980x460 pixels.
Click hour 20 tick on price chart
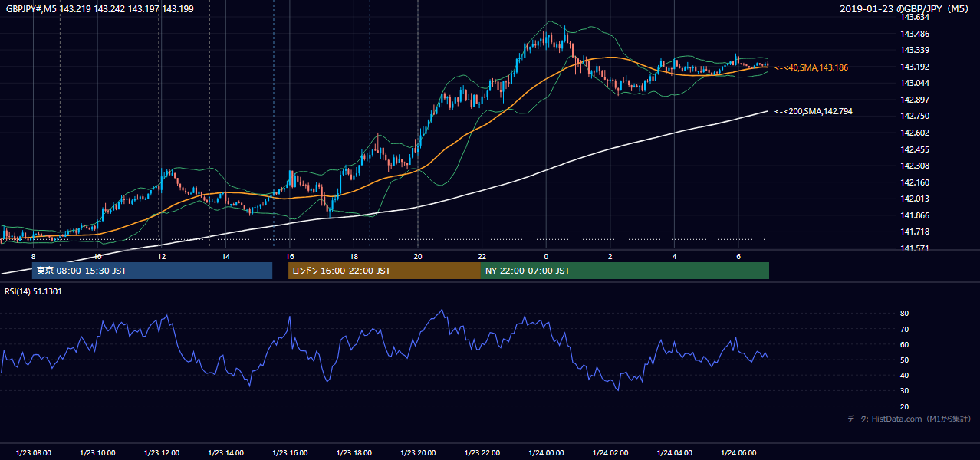pos(417,256)
